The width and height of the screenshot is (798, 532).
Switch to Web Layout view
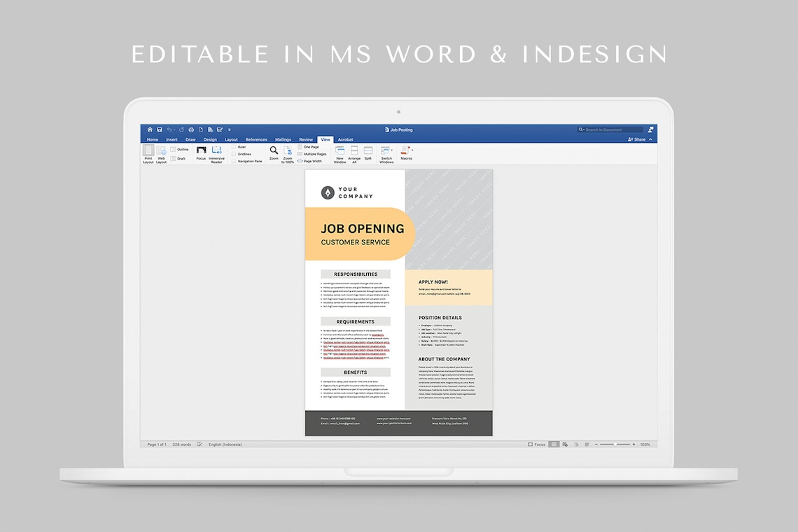pyautogui.click(x=161, y=154)
